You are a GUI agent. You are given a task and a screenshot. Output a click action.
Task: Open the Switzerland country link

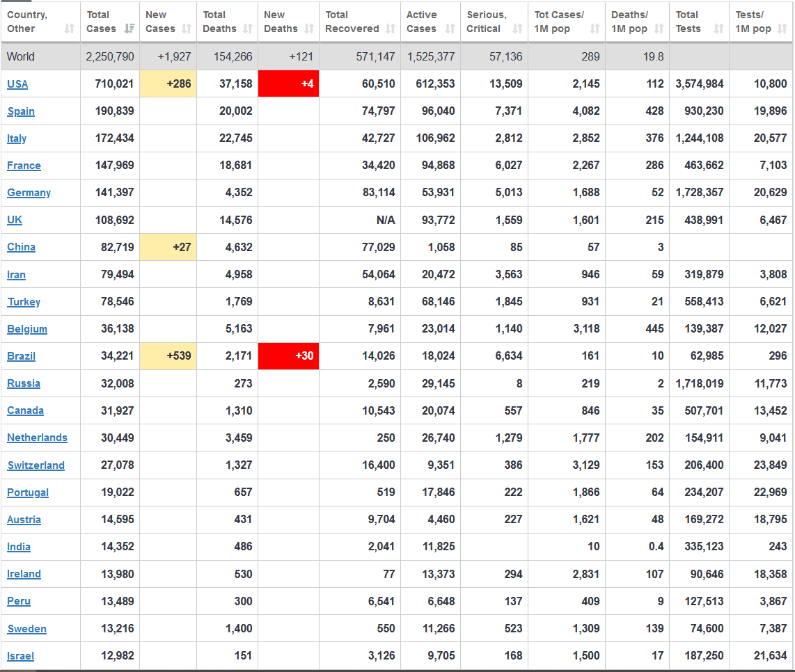[x=36, y=465]
